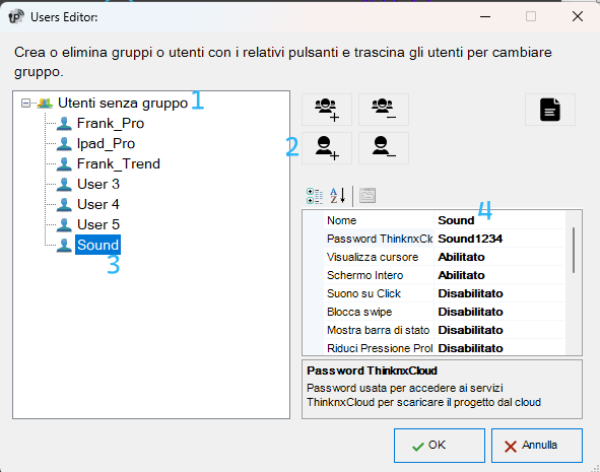Click the Schermo Intero Abilitato value
Image resolution: width=600 pixels, height=472 pixels.
501,275
